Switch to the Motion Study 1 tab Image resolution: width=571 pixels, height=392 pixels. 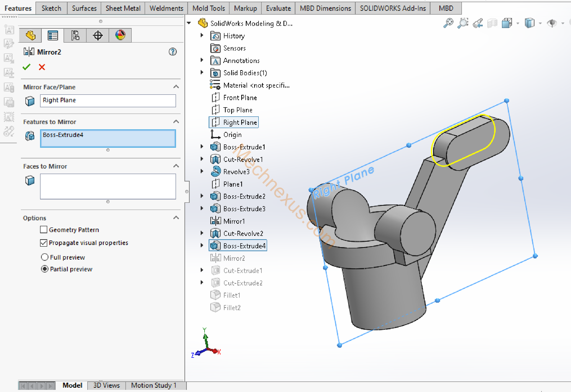(x=154, y=385)
